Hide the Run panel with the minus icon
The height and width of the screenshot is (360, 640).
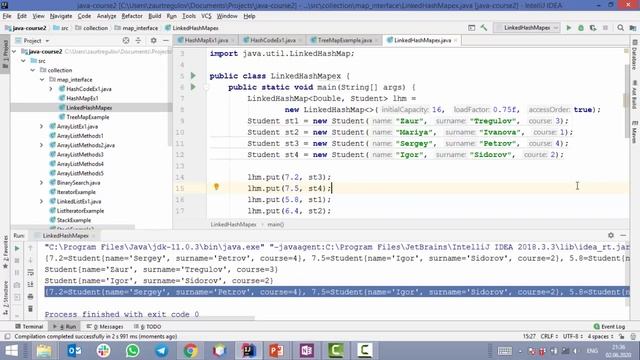623,235
